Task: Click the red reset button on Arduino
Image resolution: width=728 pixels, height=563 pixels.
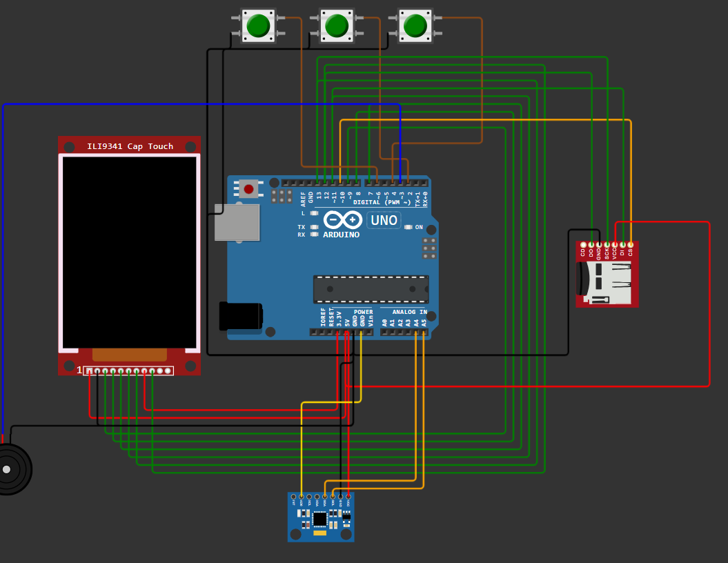Action: (x=248, y=189)
